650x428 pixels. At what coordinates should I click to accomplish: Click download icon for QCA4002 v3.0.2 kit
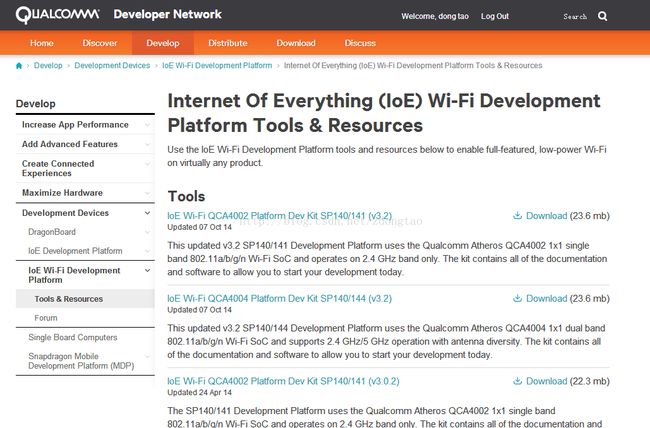click(x=517, y=381)
